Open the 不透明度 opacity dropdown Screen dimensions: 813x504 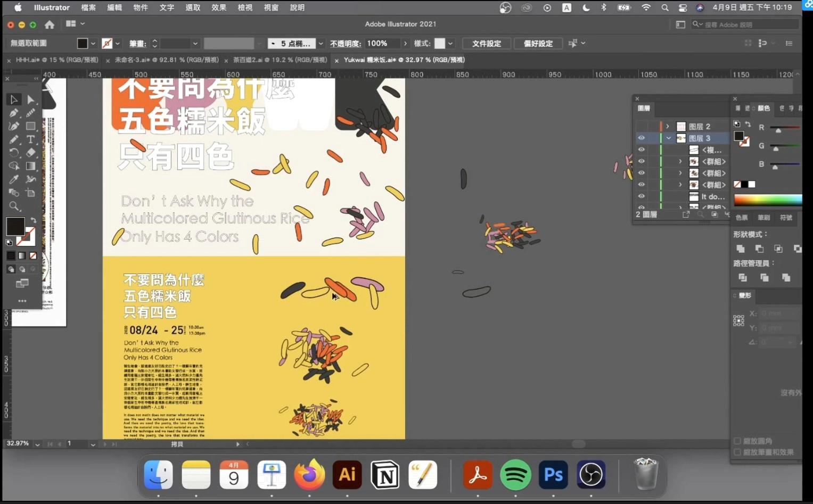[x=405, y=43]
